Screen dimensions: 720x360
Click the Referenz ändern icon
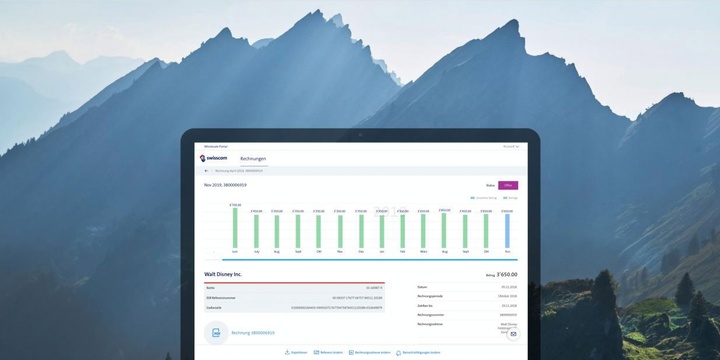(316, 352)
